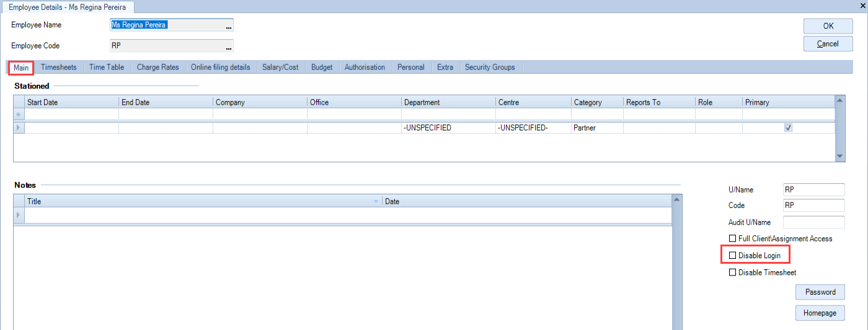868x330 pixels.
Task: Select the -UNSPECIFIED- Centre cell
Action: pos(533,128)
